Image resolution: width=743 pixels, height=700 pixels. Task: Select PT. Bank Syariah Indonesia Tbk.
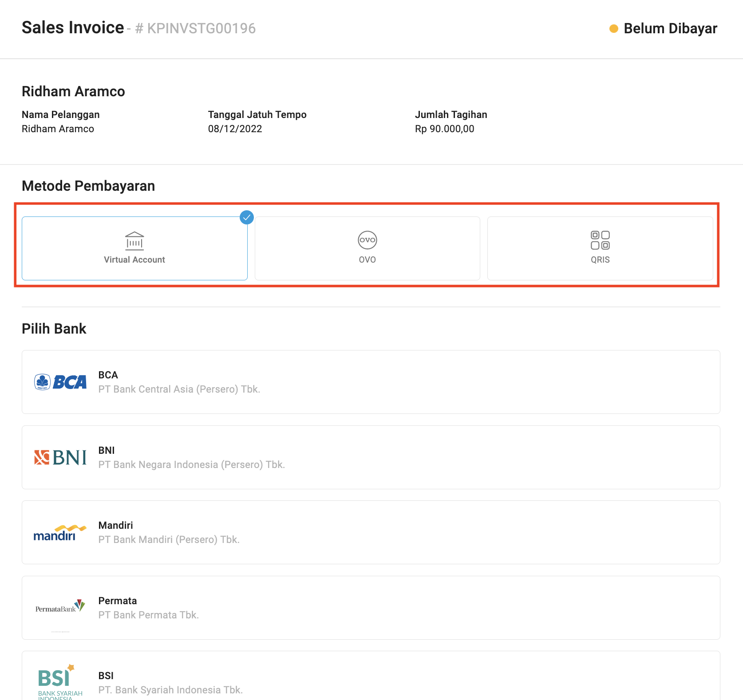[170, 690]
